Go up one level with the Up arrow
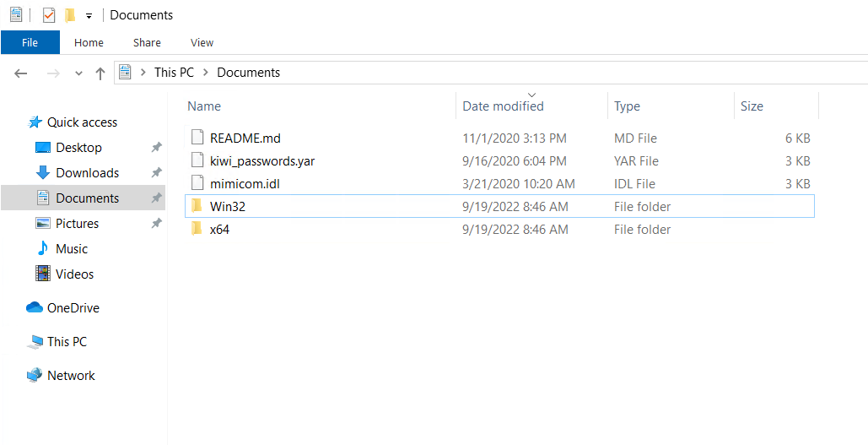This screenshot has height=445, width=868. [100, 73]
